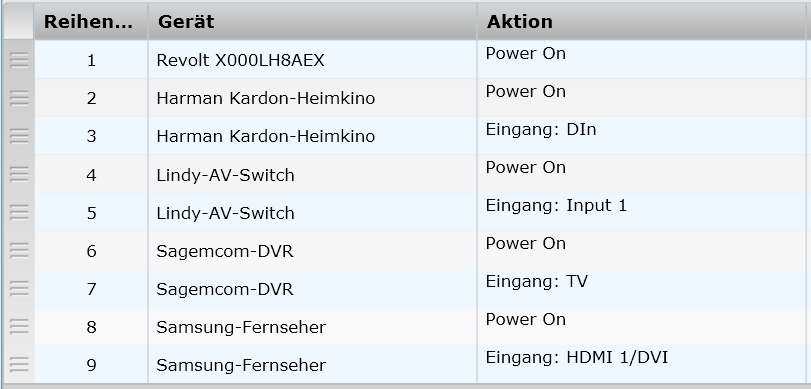
Task: Click drag handle icon for row 6
Action: 19,250
